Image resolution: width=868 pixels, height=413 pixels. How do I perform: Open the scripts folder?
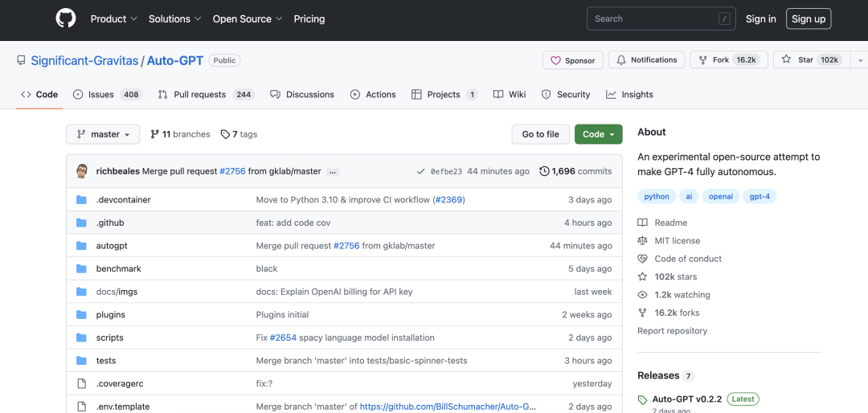coord(109,337)
